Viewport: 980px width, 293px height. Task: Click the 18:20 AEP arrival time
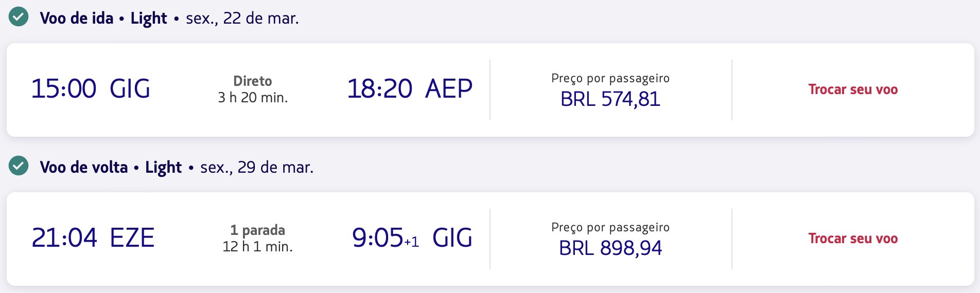click(410, 88)
